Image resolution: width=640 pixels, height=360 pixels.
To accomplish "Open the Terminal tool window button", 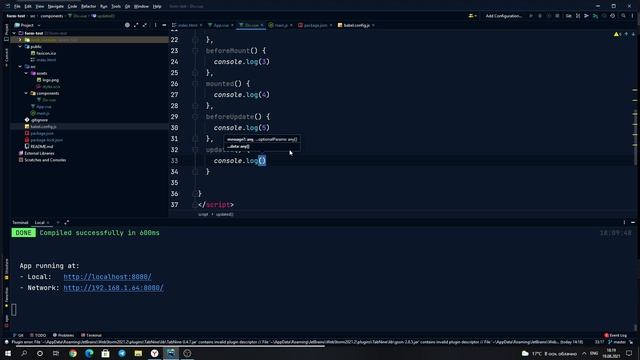I will (91, 336).
